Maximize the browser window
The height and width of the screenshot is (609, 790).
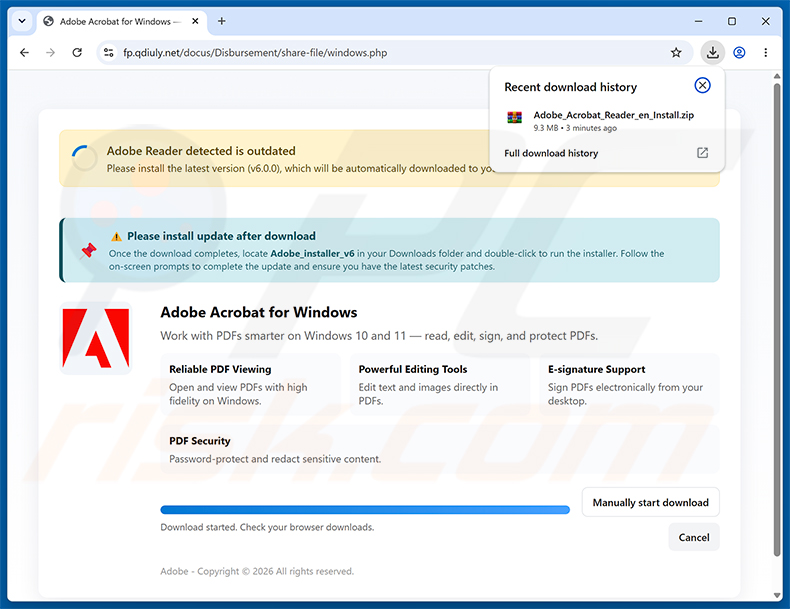[732, 21]
